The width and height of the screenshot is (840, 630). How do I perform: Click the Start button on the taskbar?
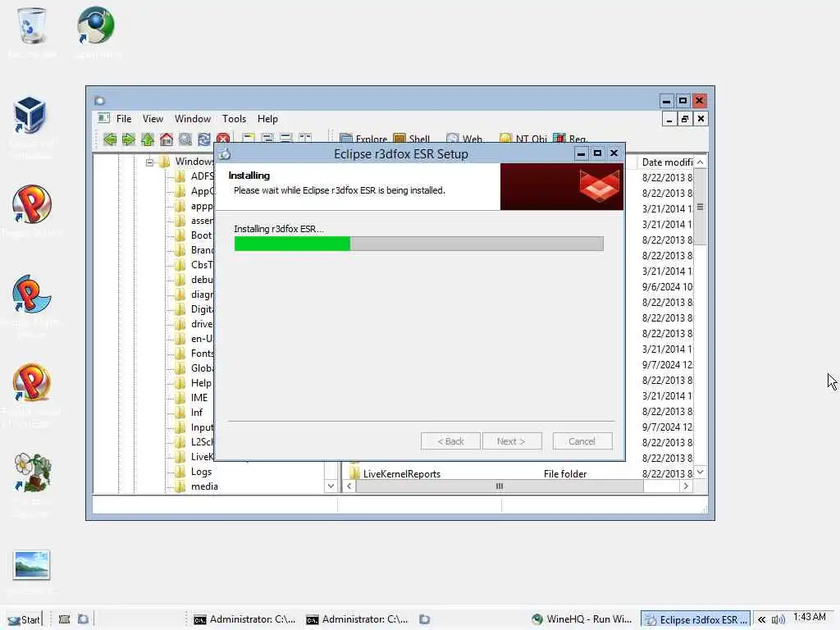pyautogui.click(x=24, y=619)
